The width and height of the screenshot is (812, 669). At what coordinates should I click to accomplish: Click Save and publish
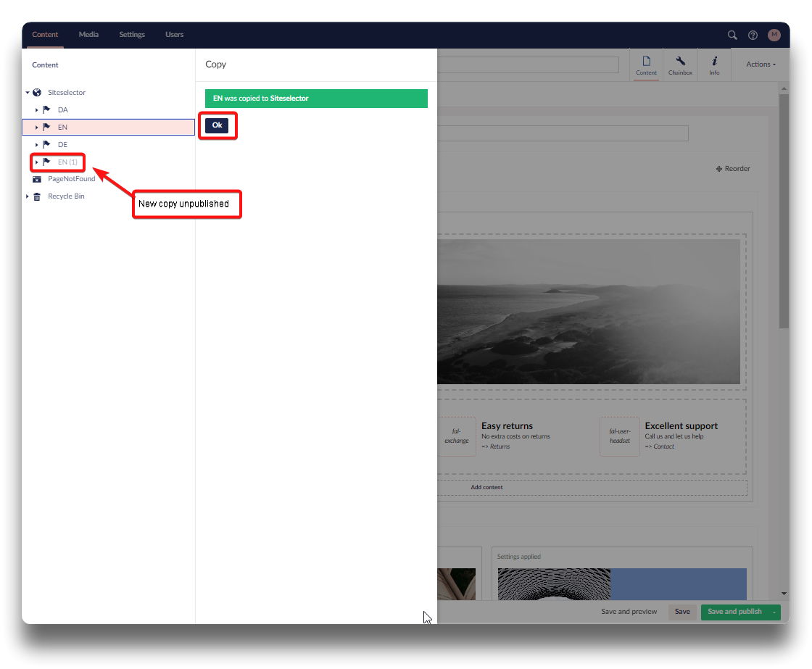[734, 612]
